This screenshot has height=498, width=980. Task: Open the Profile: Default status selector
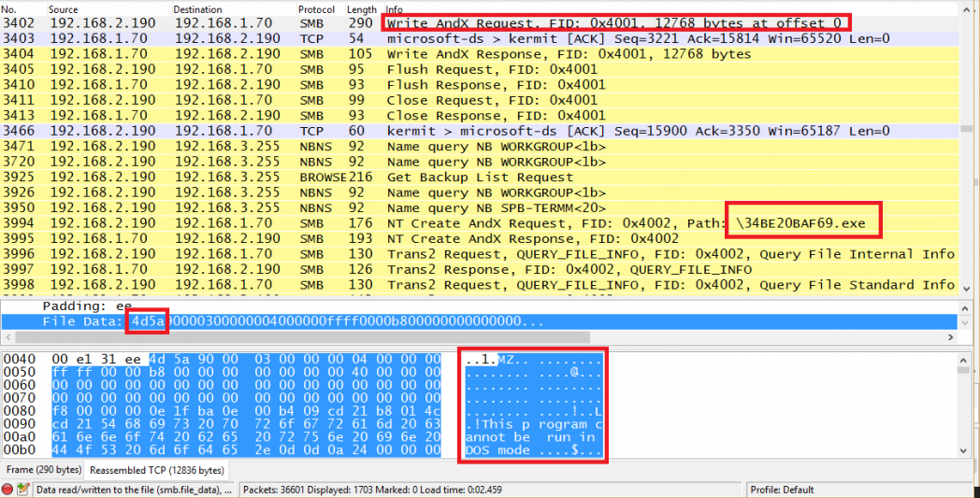click(782, 490)
